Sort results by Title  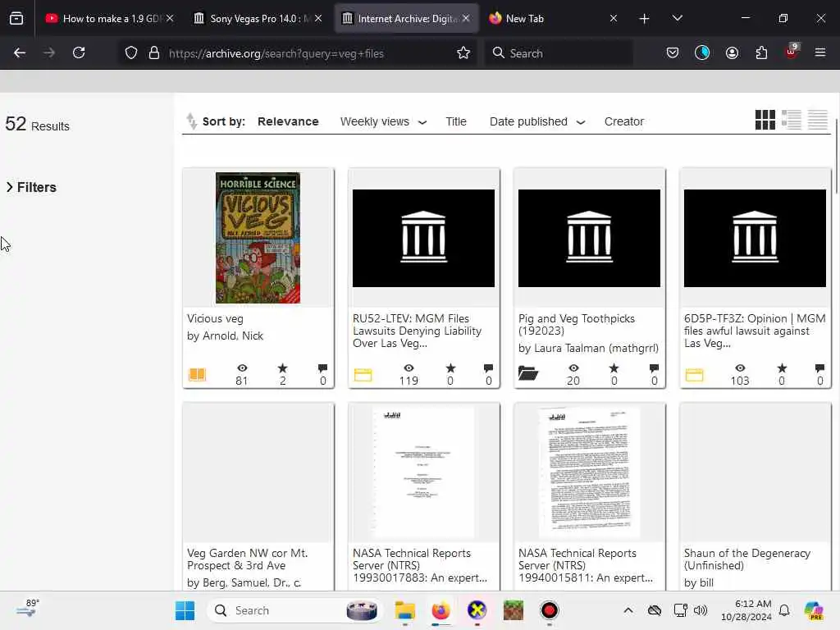coord(456,121)
